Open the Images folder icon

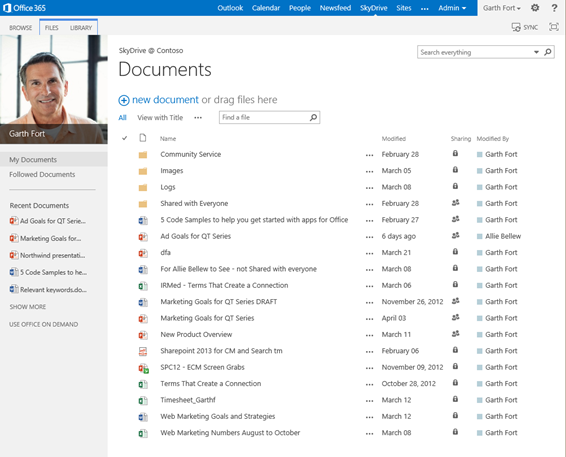click(143, 171)
